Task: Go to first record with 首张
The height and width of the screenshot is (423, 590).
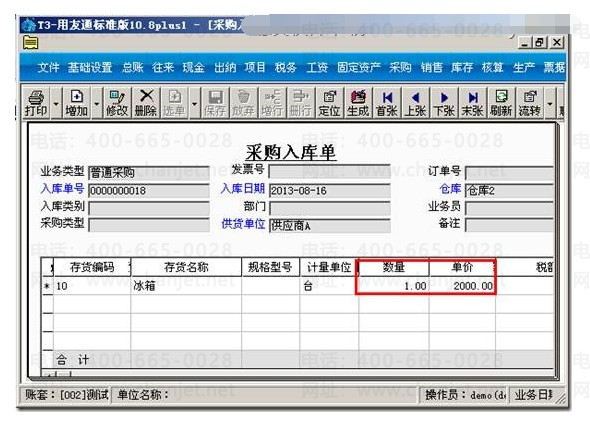Action: [387, 103]
